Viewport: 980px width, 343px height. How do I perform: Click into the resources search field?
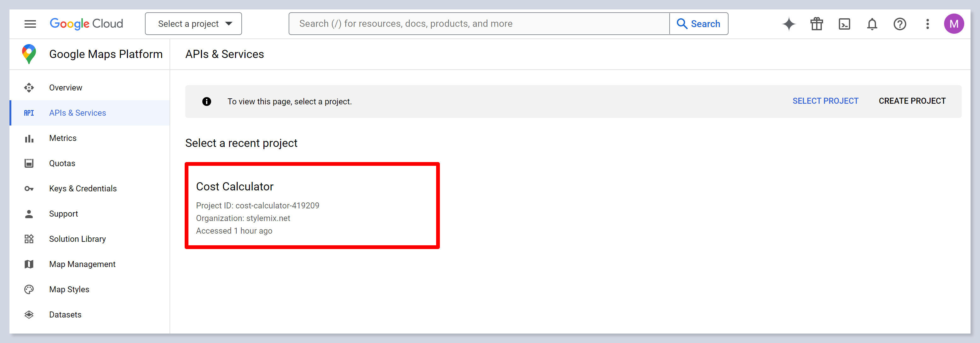pos(479,24)
